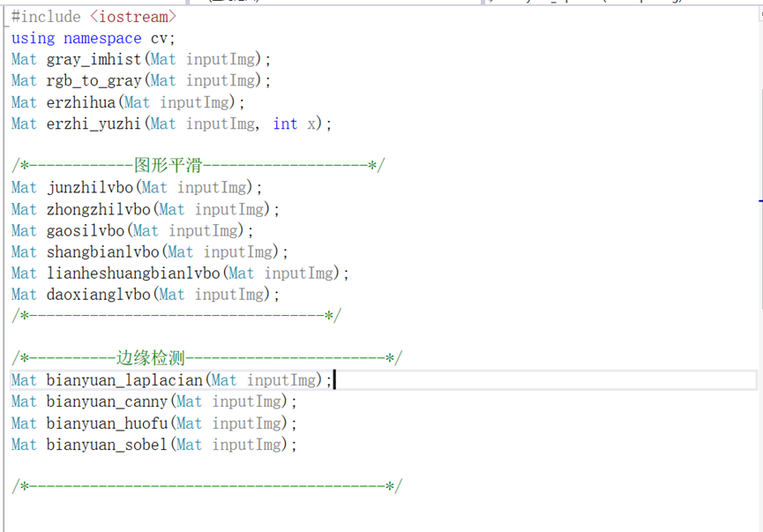Viewport: 763px width, 532px height.
Task: Click the gaosilvbo function name
Action: 86,231
